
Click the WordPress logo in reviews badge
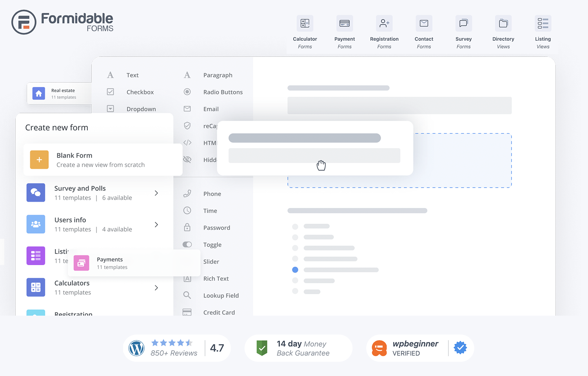137,348
